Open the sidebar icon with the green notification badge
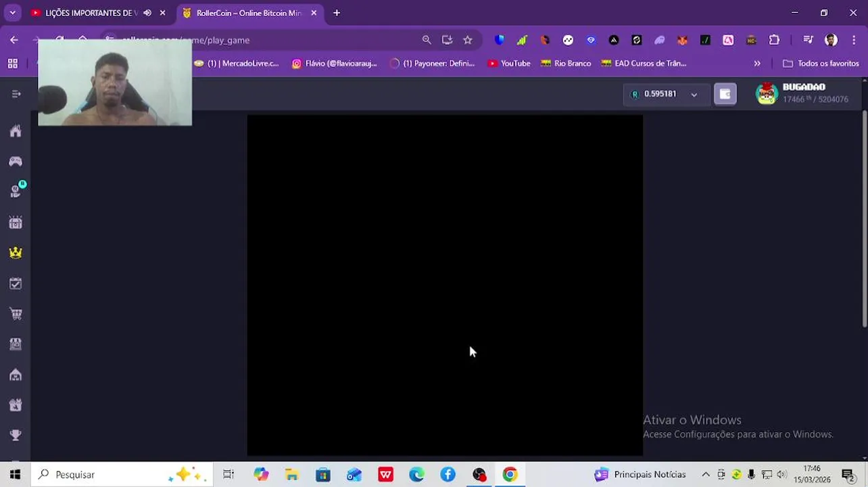Image resolution: width=868 pixels, height=487 pixels. click(x=16, y=191)
